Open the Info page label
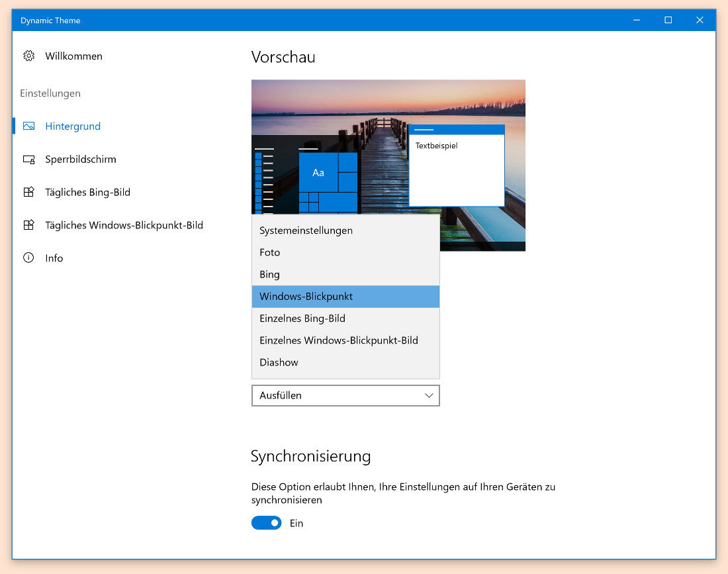 pyautogui.click(x=54, y=258)
